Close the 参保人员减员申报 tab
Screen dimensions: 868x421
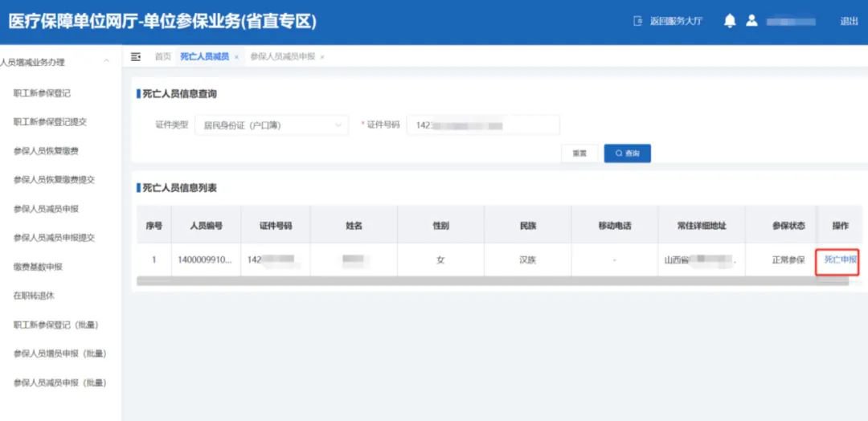pyautogui.click(x=322, y=57)
